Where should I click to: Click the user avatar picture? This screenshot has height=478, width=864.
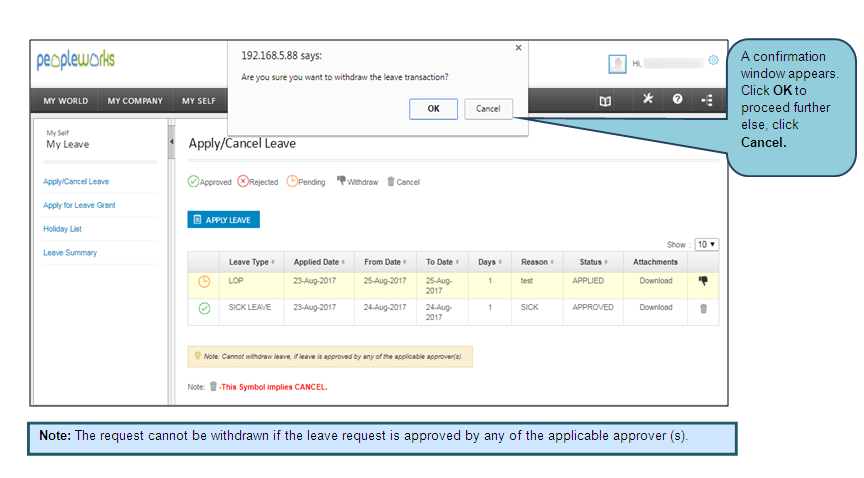tap(617, 64)
